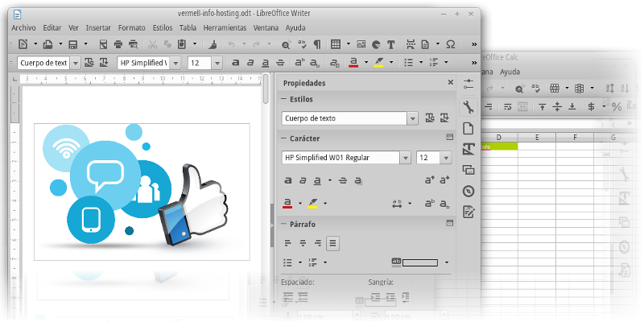This screenshot has height=322, width=644.
Task: Apply yellow highlighting color in toolbar
Action: click(378, 63)
